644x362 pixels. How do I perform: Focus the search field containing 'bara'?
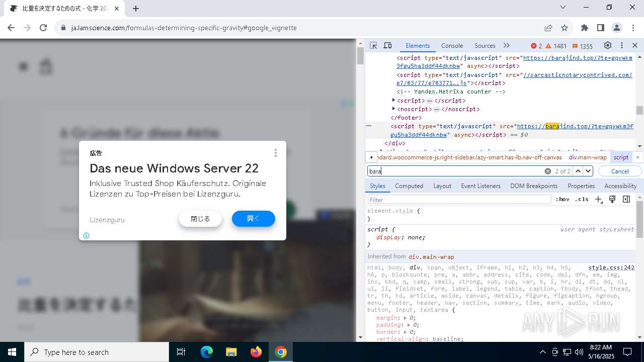(x=455, y=171)
